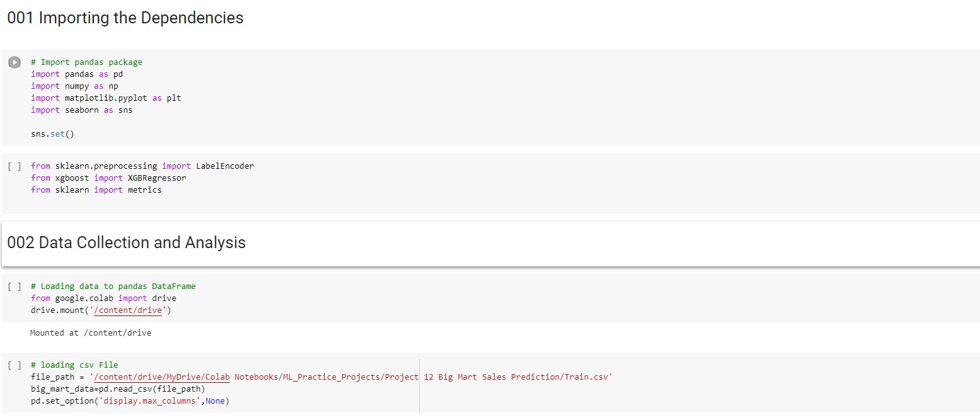Click the 'Mounted at /content/drive' output text
The image size is (980, 420).
click(x=90, y=332)
